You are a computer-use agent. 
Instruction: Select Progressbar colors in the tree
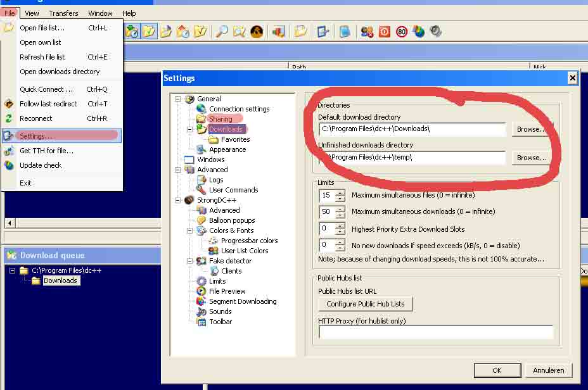[x=250, y=241]
